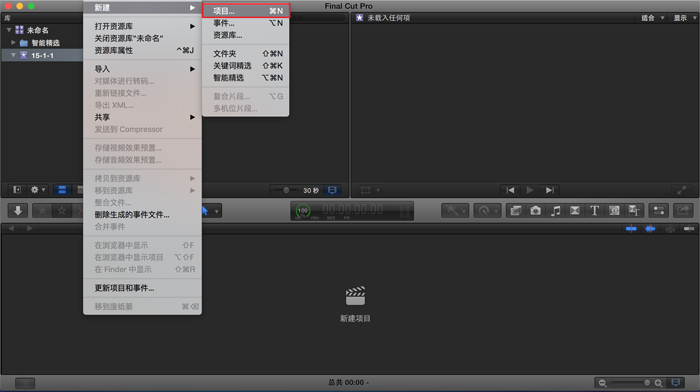Select the 未命名 library row
Image resolution: width=700 pixels, height=392 pixels.
pyautogui.click(x=42, y=30)
